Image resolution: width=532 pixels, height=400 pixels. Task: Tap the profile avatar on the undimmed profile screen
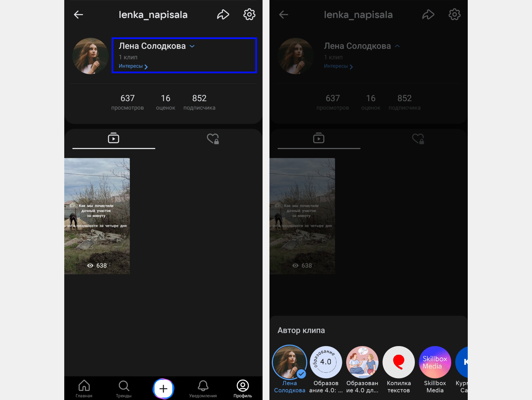pos(91,56)
